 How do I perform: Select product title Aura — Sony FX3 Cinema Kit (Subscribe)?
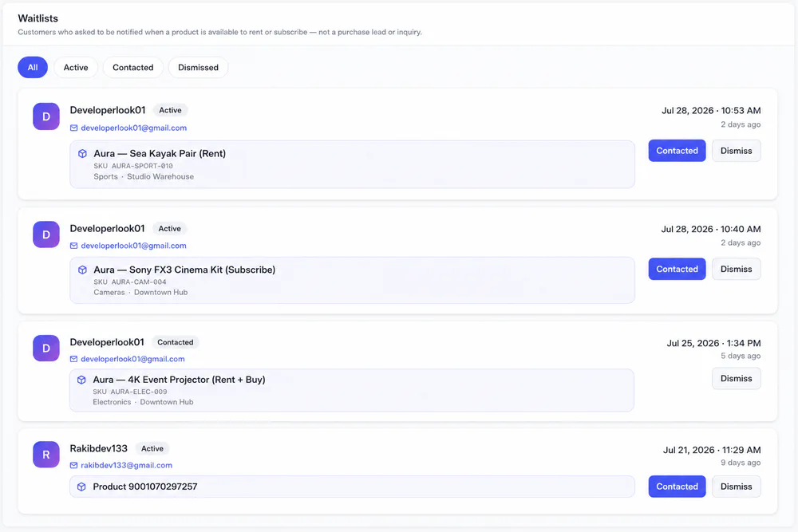(x=184, y=270)
